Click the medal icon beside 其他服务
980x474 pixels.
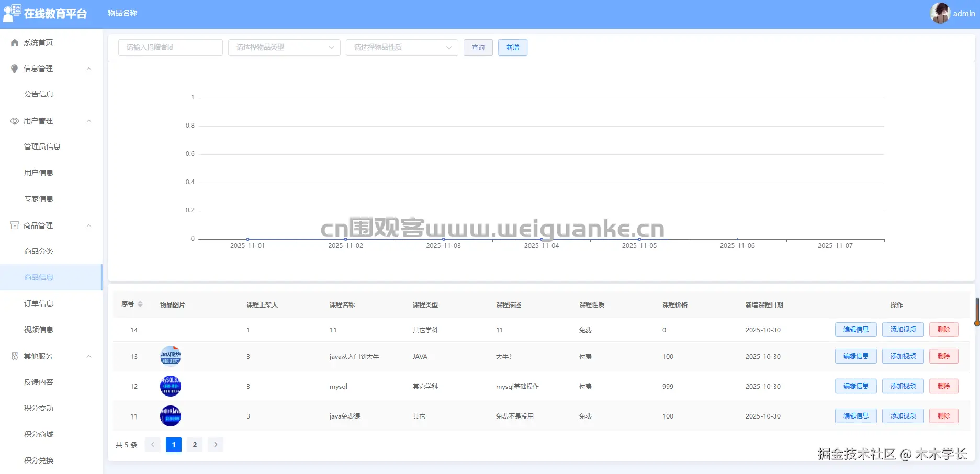(x=15, y=356)
